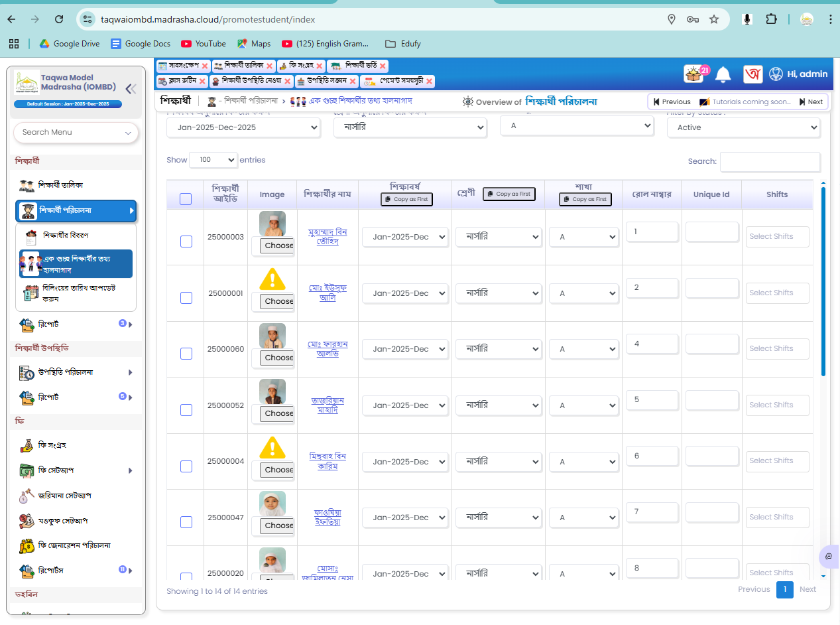The height and width of the screenshot is (625, 840).
Task: Open the Search Menu dropdown in sidebar
Action: (x=76, y=132)
